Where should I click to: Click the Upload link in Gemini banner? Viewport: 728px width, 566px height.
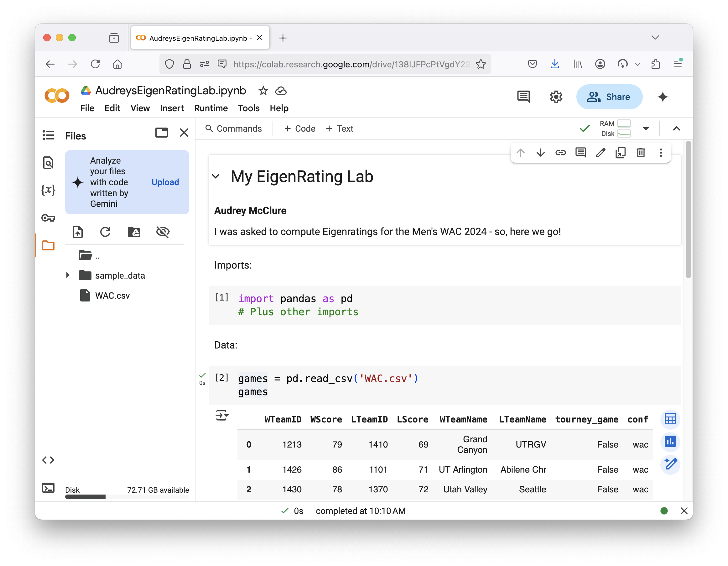(x=165, y=182)
